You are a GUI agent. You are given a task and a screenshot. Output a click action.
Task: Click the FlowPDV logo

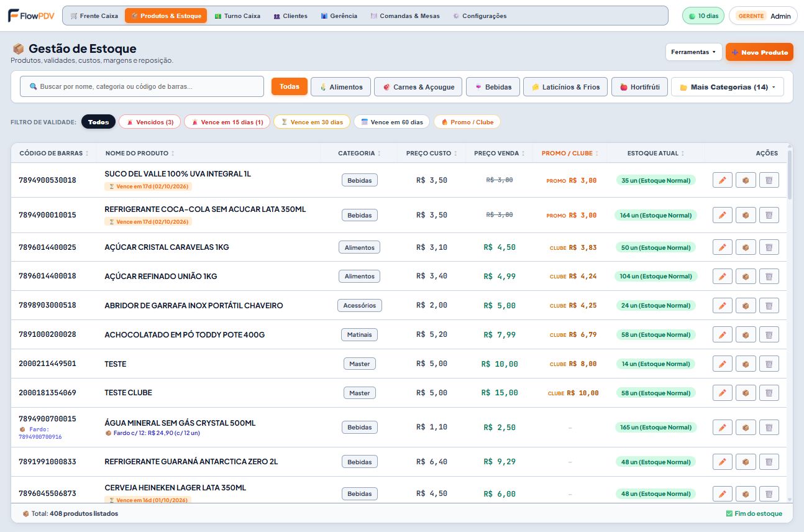point(32,16)
